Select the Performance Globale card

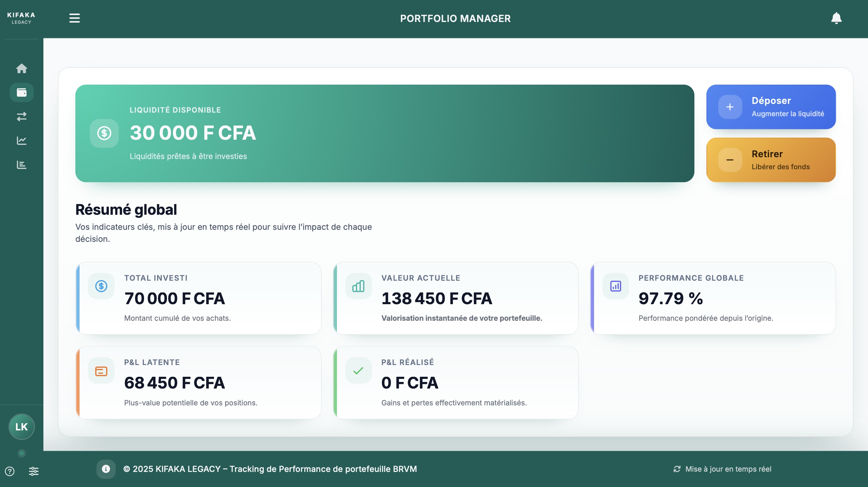[713, 298]
